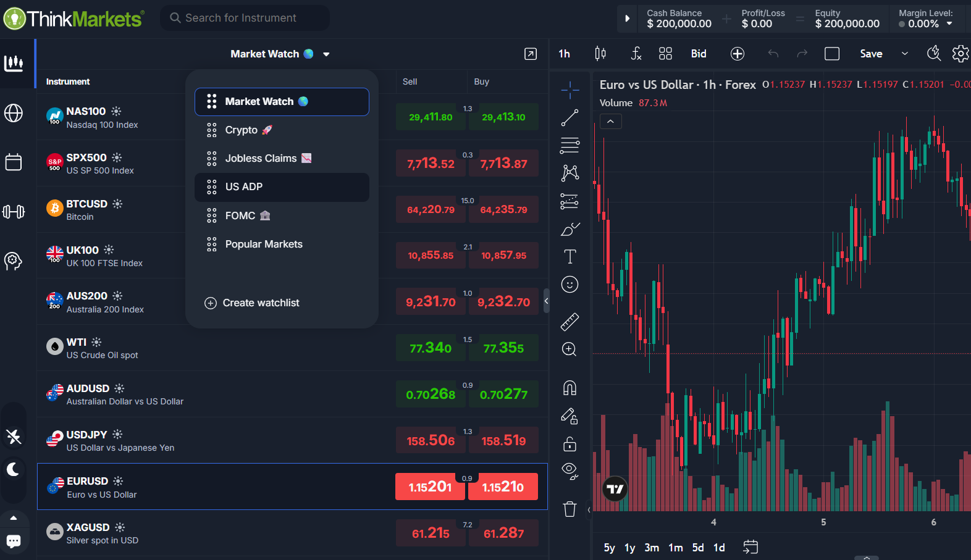The width and height of the screenshot is (971, 560).
Task: Open chart layout selection square
Action: pyautogui.click(x=832, y=54)
